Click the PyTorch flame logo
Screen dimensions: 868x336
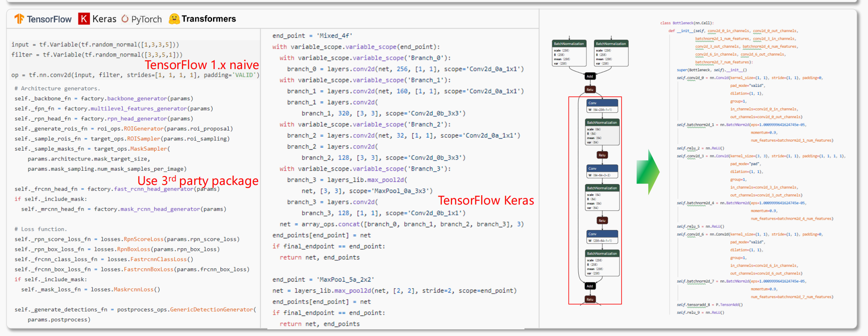(x=125, y=19)
